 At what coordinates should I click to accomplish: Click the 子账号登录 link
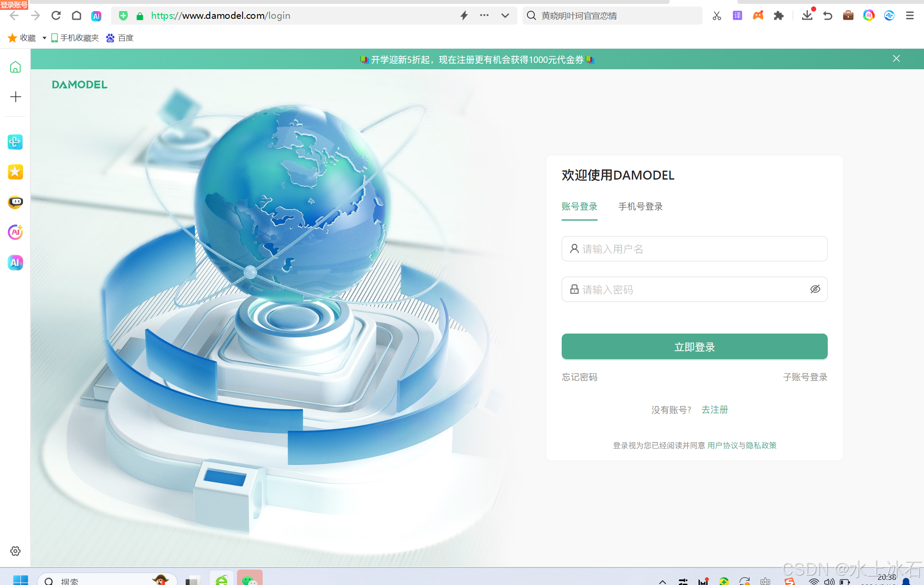[x=805, y=377]
